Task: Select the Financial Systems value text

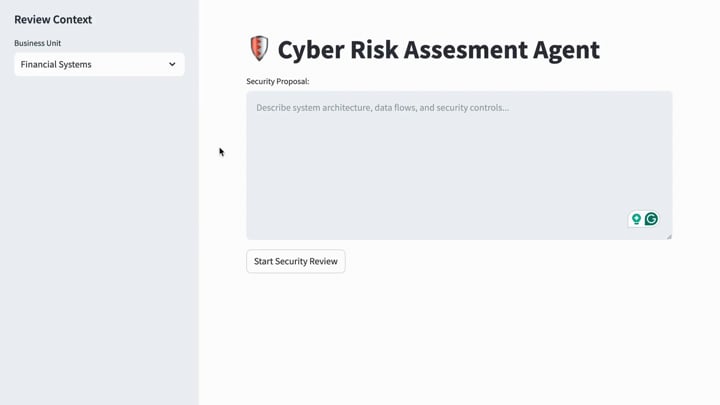Action: [x=56, y=64]
